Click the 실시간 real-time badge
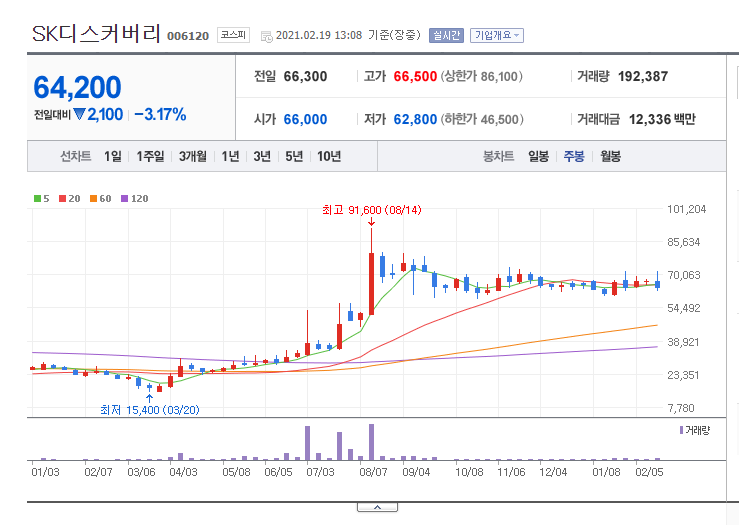Image resolution: width=739 pixels, height=525 pixels. pos(446,35)
